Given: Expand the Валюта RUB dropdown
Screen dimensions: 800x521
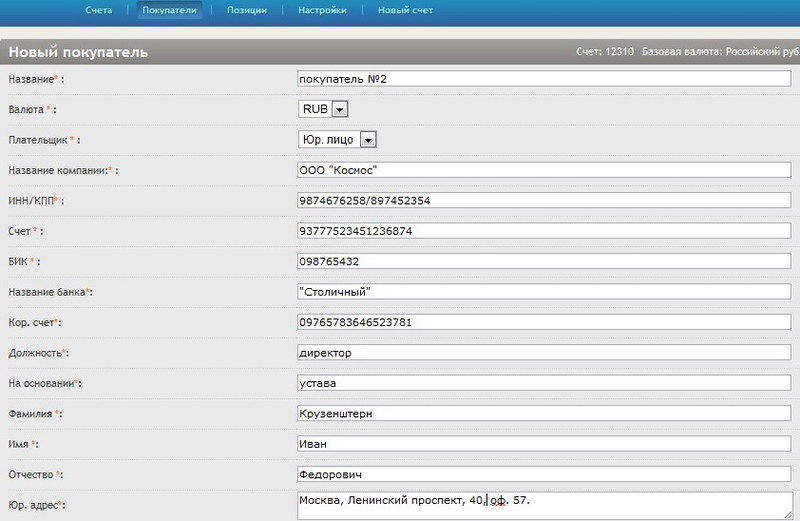Looking at the screenshot, I should tap(323, 109).
